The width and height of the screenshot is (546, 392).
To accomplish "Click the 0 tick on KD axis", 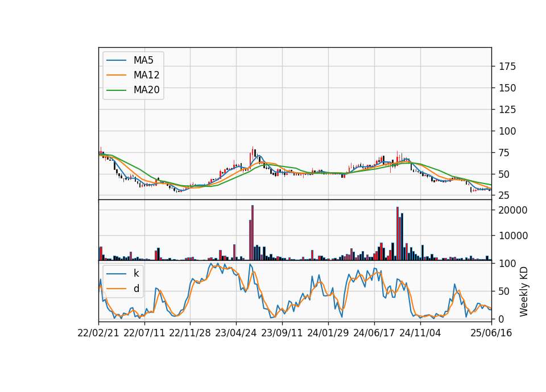I will point(502,319).
